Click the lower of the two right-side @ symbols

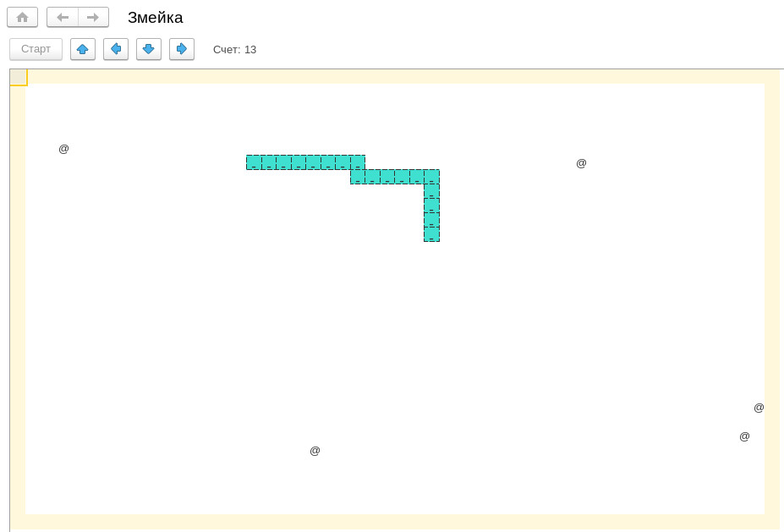coord(744,436)
